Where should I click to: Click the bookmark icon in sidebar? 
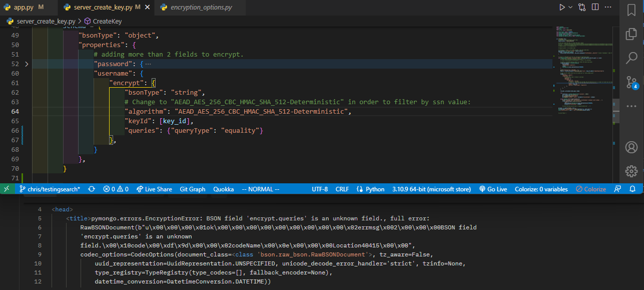point(631,10)
